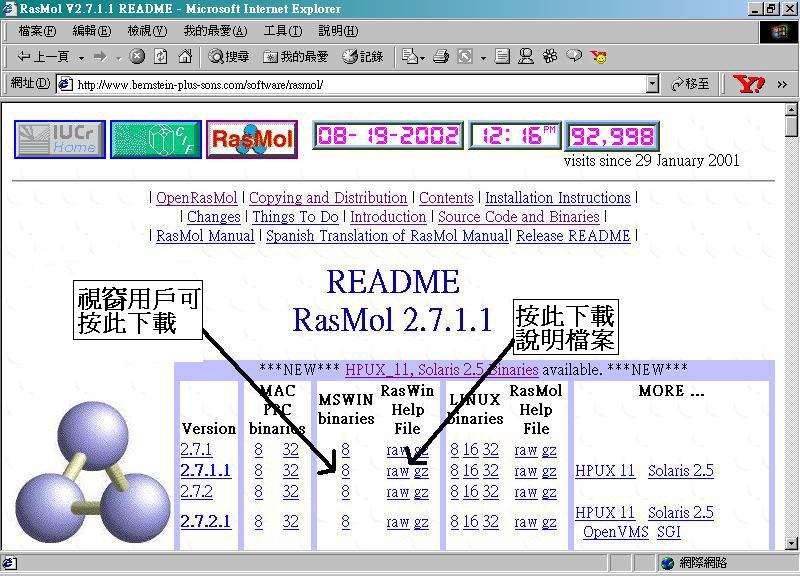Stop page loading with the Stop icon
Screen dimensions: 800x576
137,56
